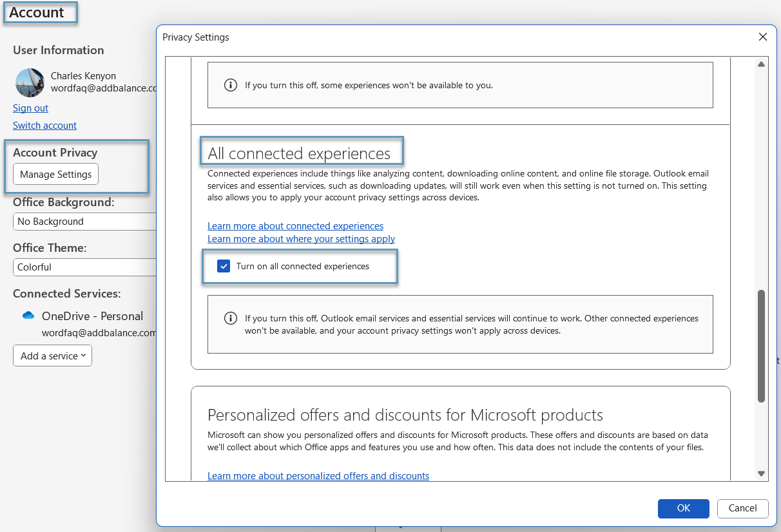Click Charles Kenyon's profile picture
The height and width of the screenshot is (532, 781).
(30, 82)
